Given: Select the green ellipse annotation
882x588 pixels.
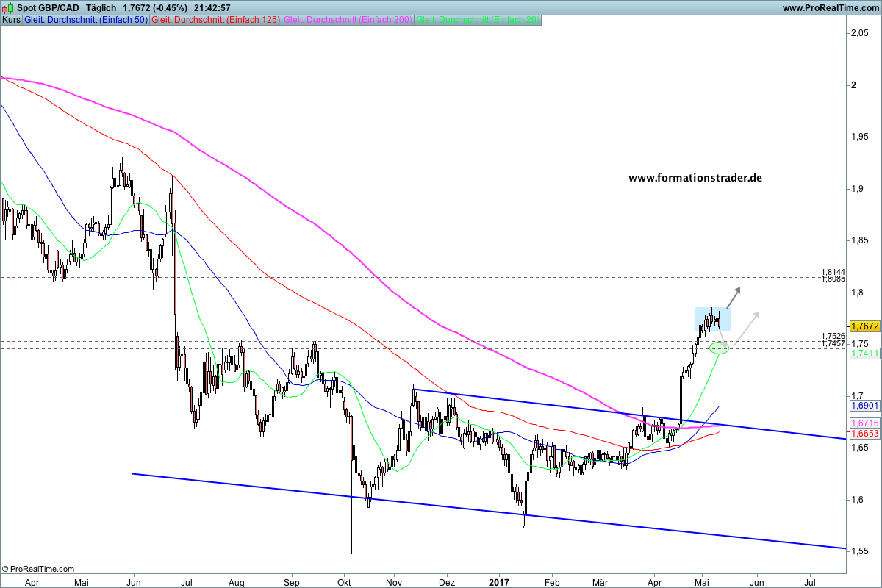Looking at the screenshot, I should pyautogui.click(x=719, y=348).
